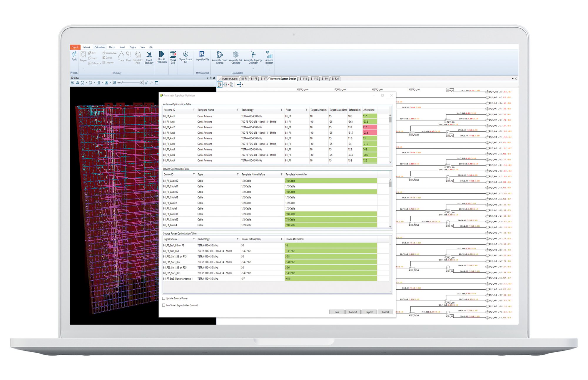Select the Calculation Point tool
Image resolution: width=588 pixels, height=380 pixels.
[x=138, y=57]
